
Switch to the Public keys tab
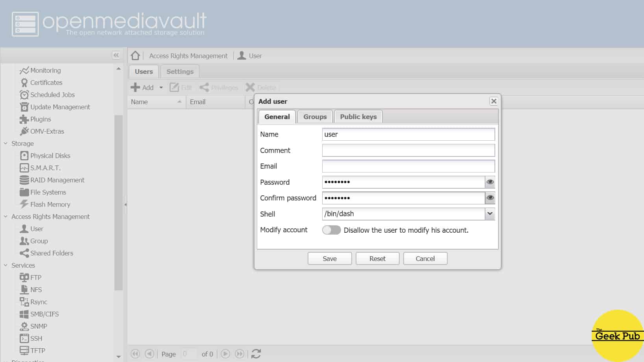358,117
